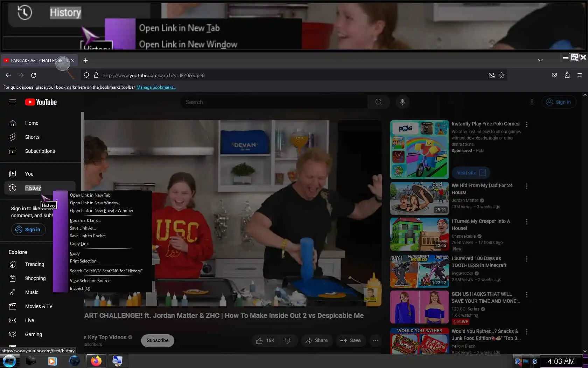Go back with the browser back arrow
588x368 pixels.
(x=8, y=75)
